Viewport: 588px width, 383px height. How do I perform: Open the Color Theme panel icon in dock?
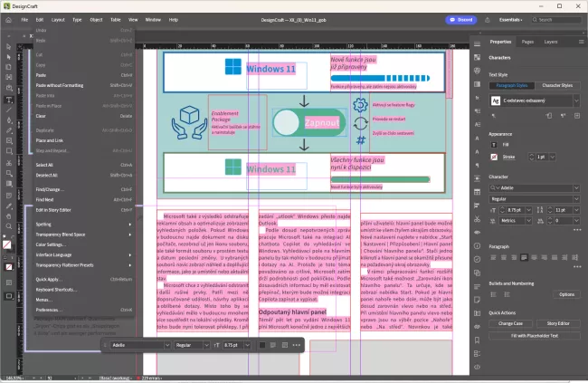477,71
